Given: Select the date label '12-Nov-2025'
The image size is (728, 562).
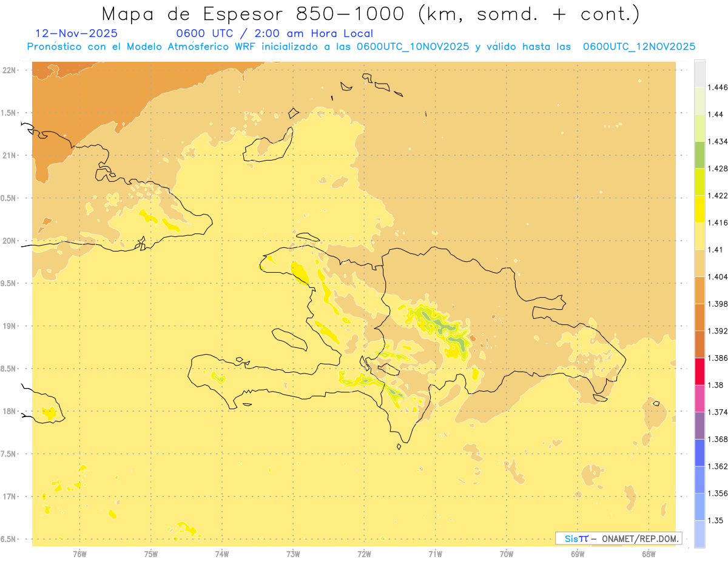Looking at the screenshot, I should pyautogui.click(x=76, y=34).
